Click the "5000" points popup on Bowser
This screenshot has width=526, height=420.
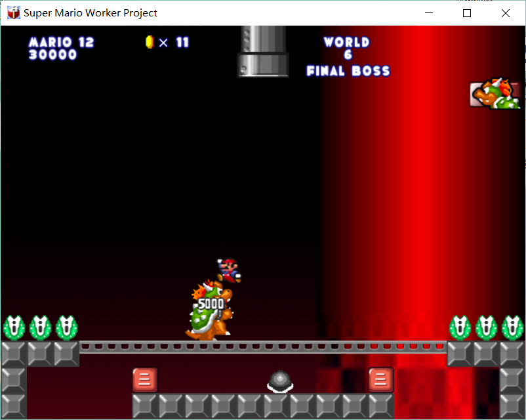(211, 304)
